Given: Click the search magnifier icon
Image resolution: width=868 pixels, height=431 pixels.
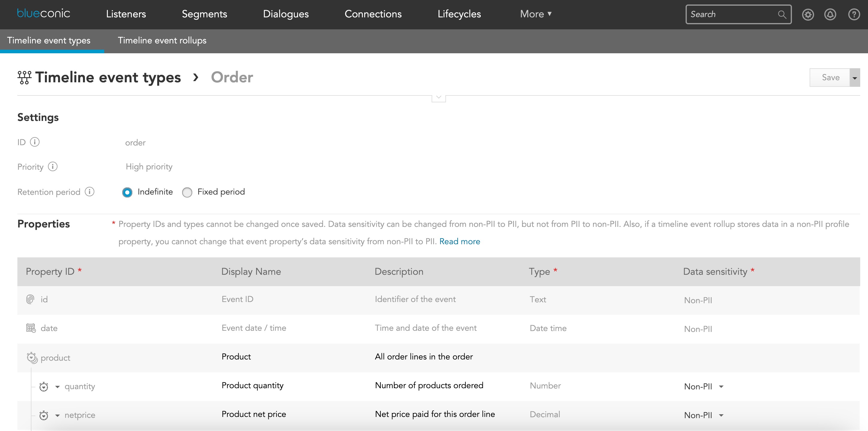Looking at the screenshot, I should click(x=782, y=14).
